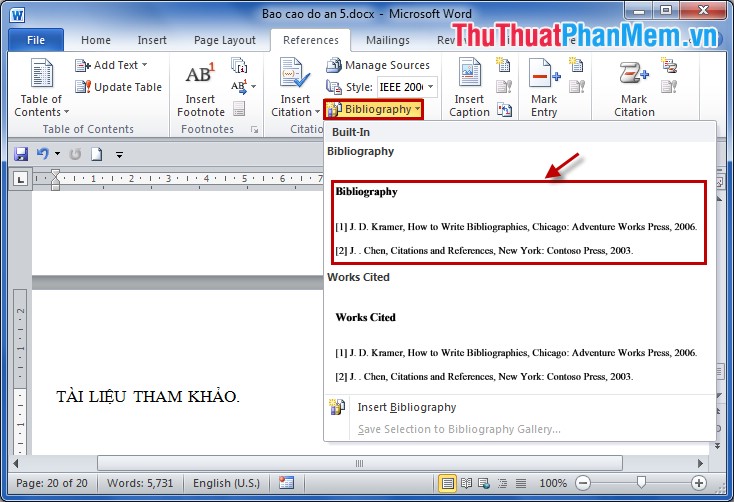The image size is (734, 502).
Task: Open the Insert Citation dropdown arrow
Action: pos(317,112)
